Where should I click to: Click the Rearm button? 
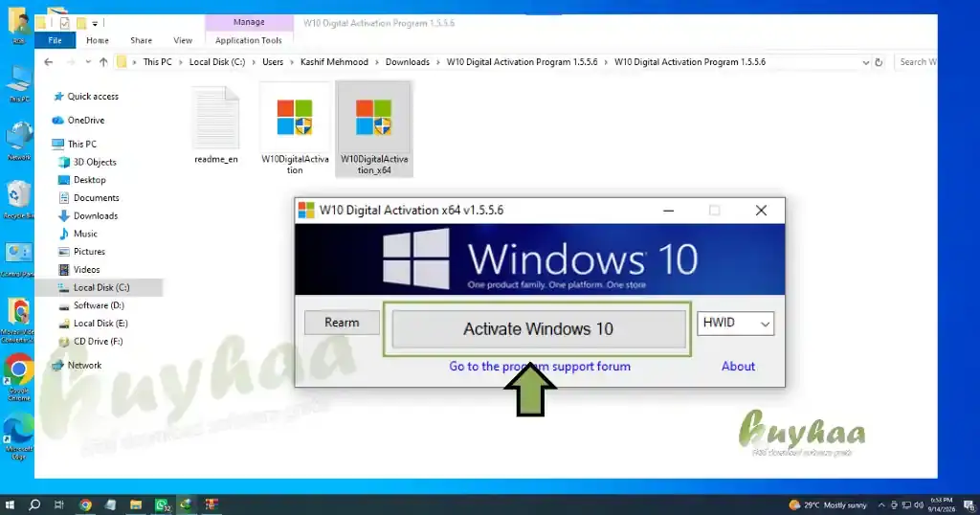click(x=342, y=323)
